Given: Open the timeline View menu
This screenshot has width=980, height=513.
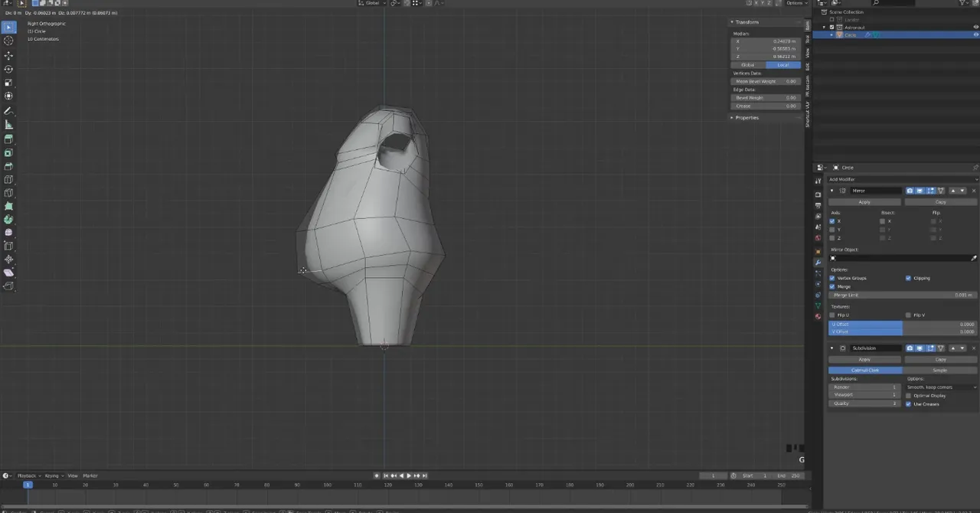Looking at the screenshot, I should pyautogui.click(x=73, y=476).
